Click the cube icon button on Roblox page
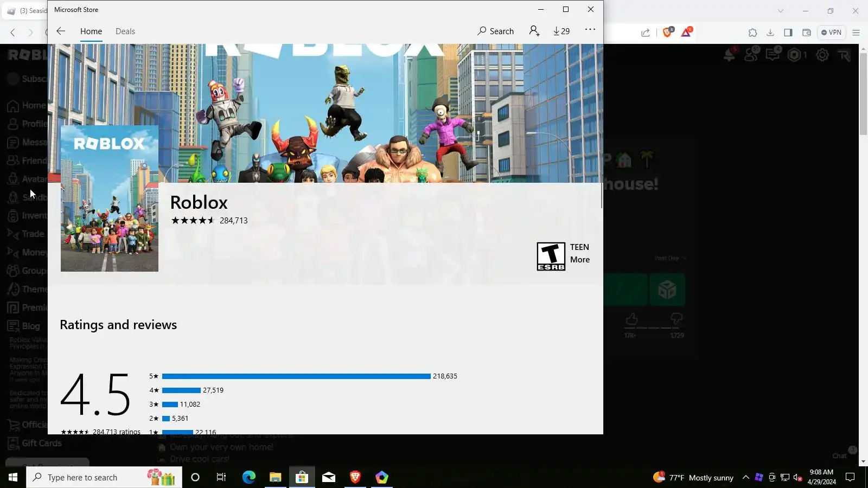Screen dimensions: 868x488 tap(667, 290)
